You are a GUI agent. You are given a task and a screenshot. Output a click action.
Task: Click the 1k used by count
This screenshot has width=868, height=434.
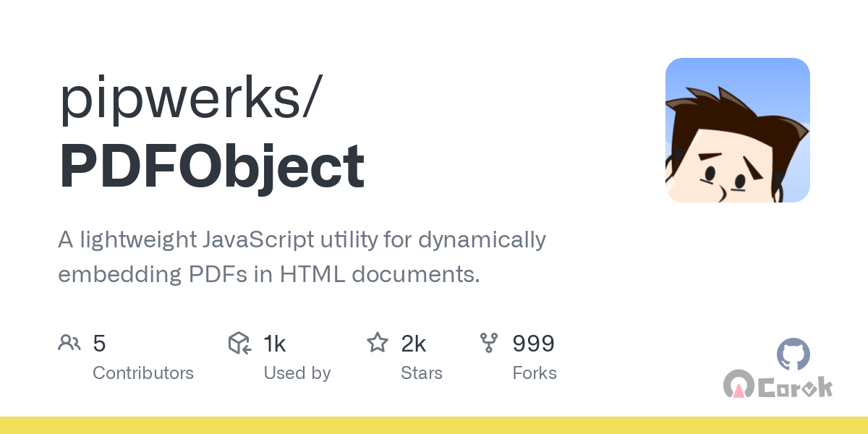click(275, 344)
